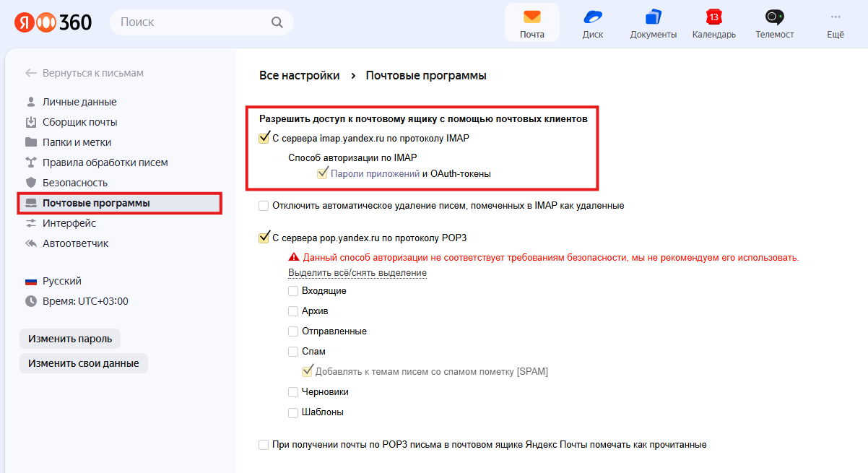Click the red warning triangle icon

click(293, 257)
